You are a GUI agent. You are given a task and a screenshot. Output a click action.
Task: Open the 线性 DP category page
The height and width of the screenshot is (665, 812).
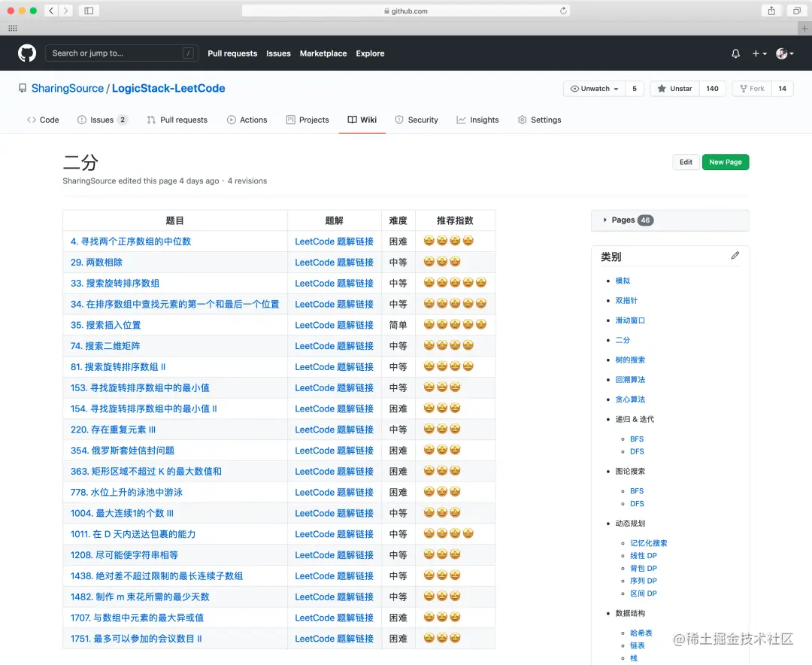[643, 556]
